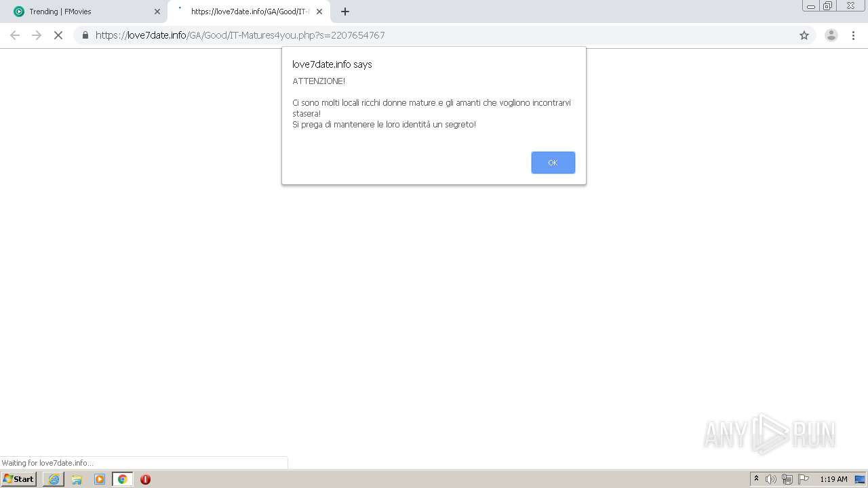Open Action Center flag icon
Image resolution: width=868 pixels, height=488 pixels.
click(x=804, y=479)
